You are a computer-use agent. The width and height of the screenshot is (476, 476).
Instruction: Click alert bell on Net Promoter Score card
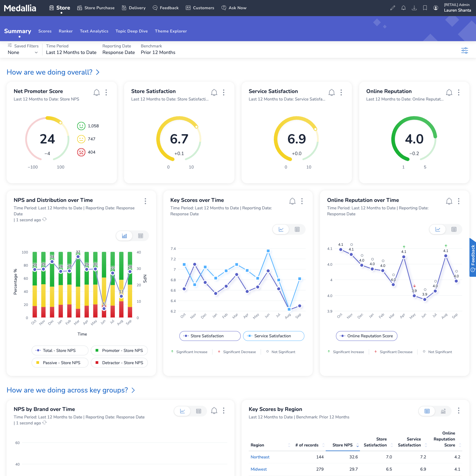click(96, 92)
